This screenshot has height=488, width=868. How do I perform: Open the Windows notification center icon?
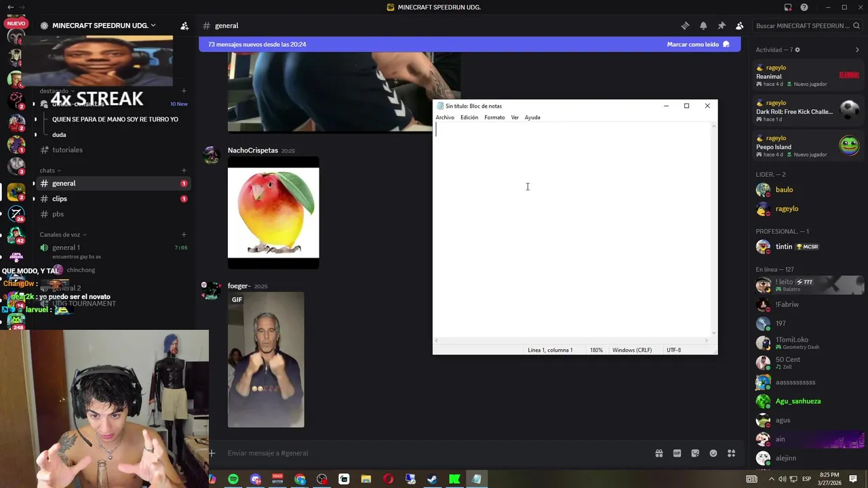pyautogui.click(x=853, y=479)
